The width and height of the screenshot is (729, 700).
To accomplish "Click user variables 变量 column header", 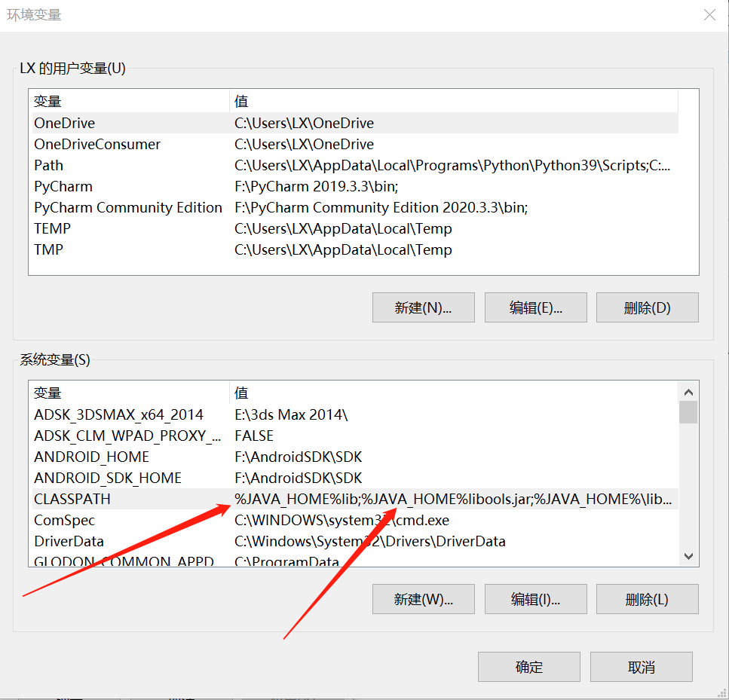I will tap(130, 101).
